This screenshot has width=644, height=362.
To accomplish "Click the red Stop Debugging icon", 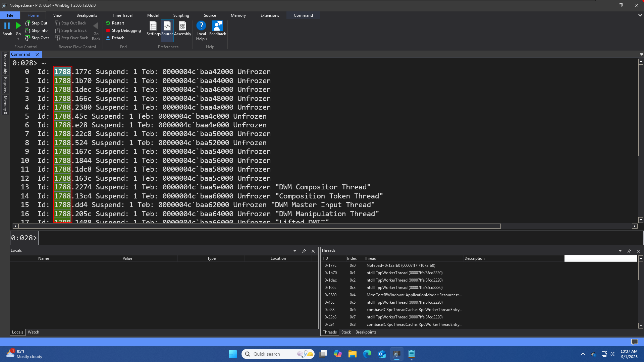I will point(108,31).
